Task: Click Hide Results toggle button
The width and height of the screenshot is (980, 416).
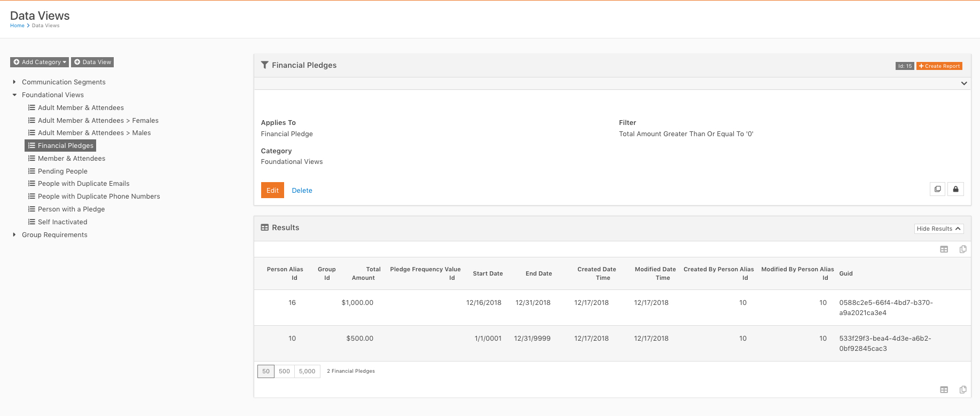Action: [x=939, y=229]
